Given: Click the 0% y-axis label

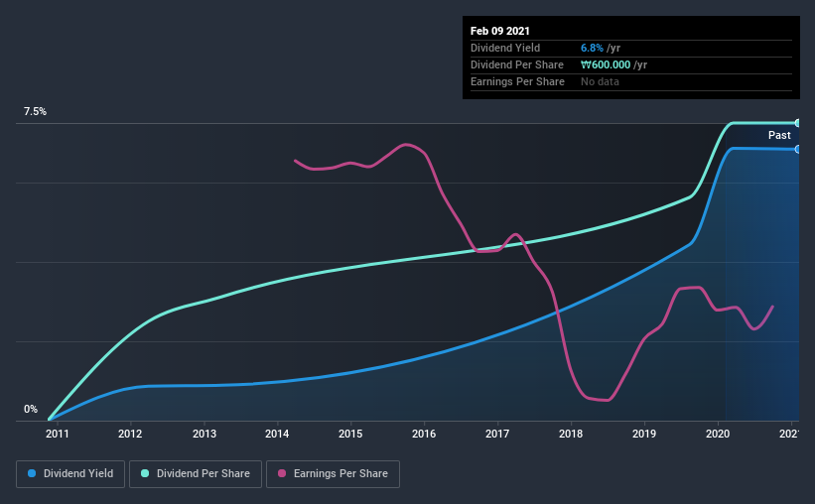Looking at the screenshot, I should [x=31, y=410].
